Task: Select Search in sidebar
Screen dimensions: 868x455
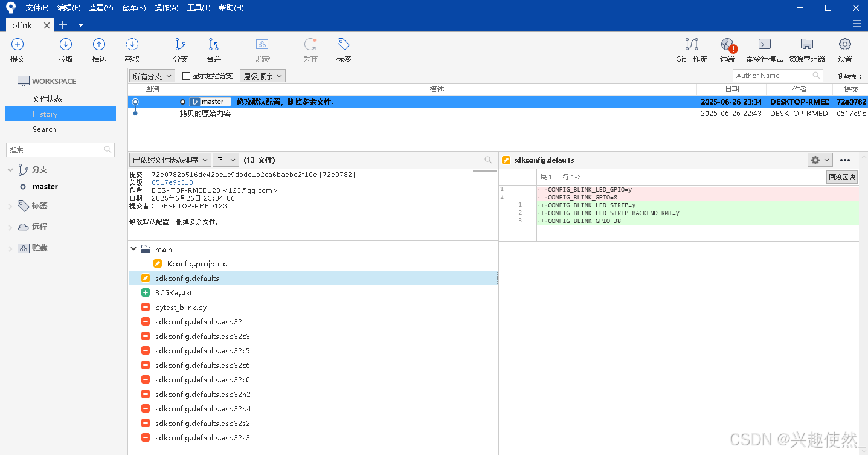Action: coord(44,129)
